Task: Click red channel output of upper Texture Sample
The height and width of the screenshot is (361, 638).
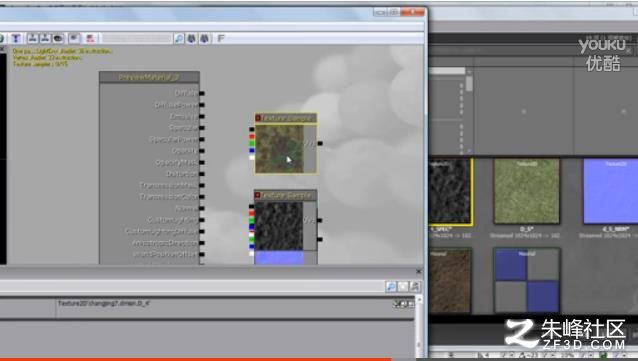Action: (x=252, y=136)
